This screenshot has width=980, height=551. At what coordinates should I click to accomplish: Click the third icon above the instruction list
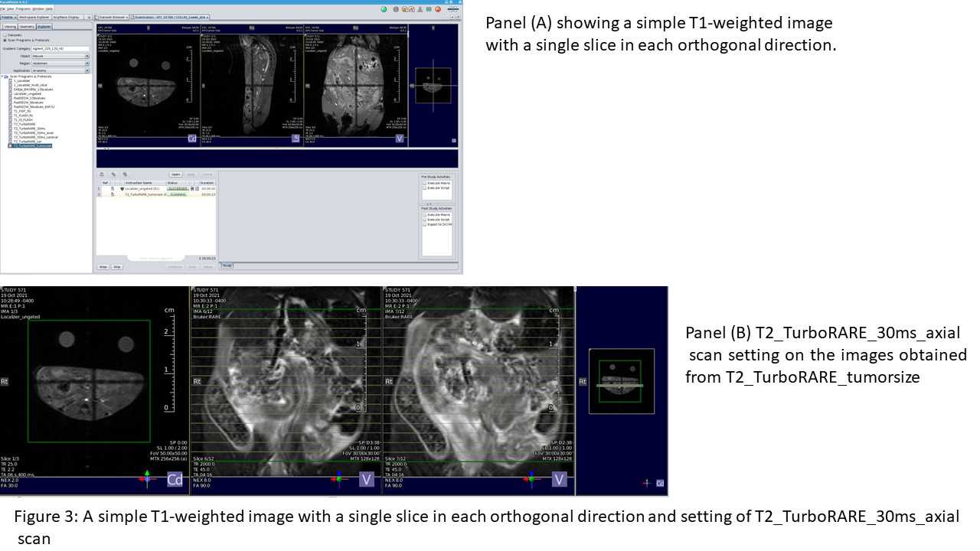coord(125,174)
